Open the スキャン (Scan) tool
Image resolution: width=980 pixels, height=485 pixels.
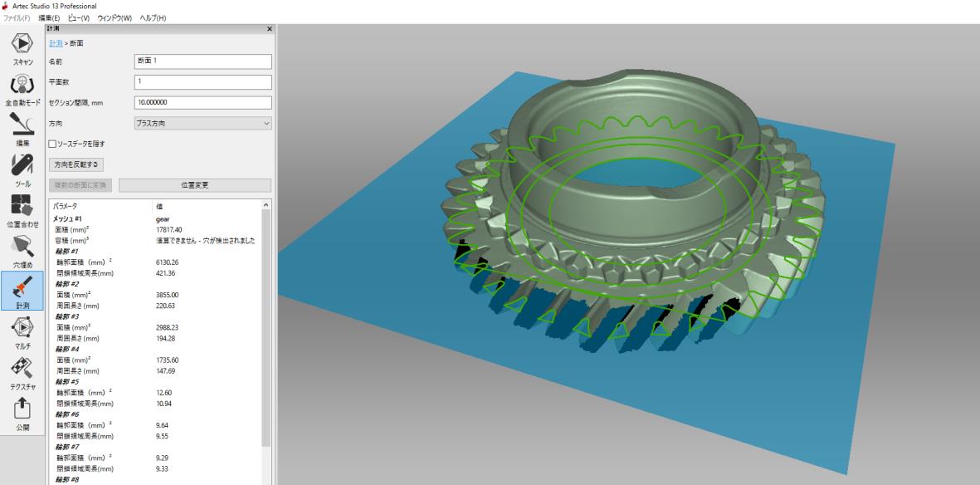22,49
